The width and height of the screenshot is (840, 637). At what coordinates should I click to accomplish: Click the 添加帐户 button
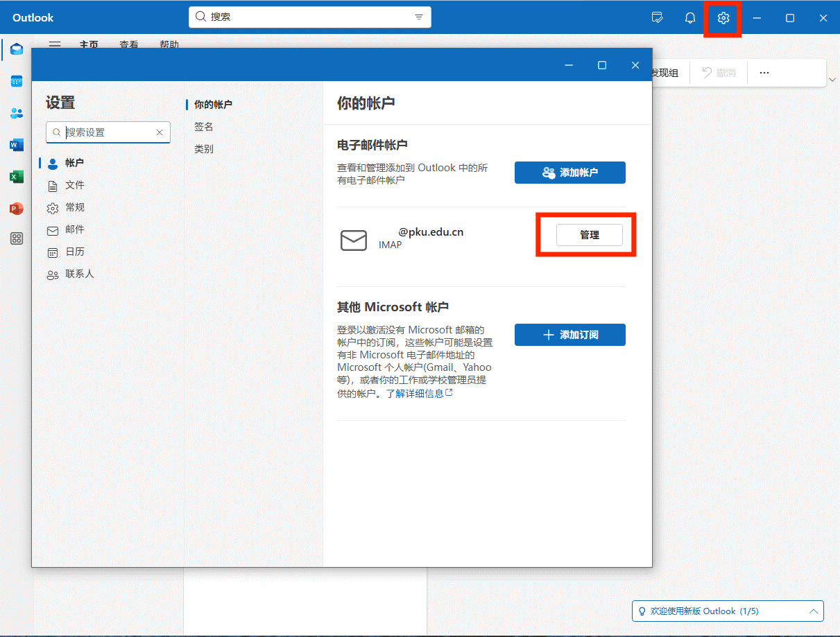[x=570, y=173]
